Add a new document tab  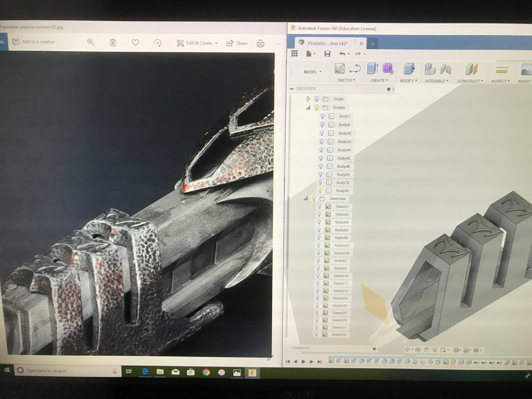coord(372,44)
